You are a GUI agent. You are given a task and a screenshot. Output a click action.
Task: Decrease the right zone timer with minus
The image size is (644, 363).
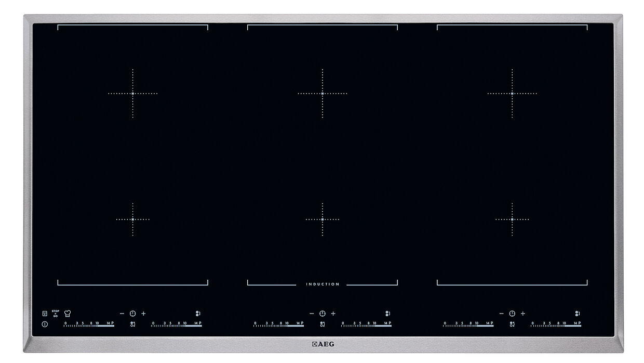[501, 314]
